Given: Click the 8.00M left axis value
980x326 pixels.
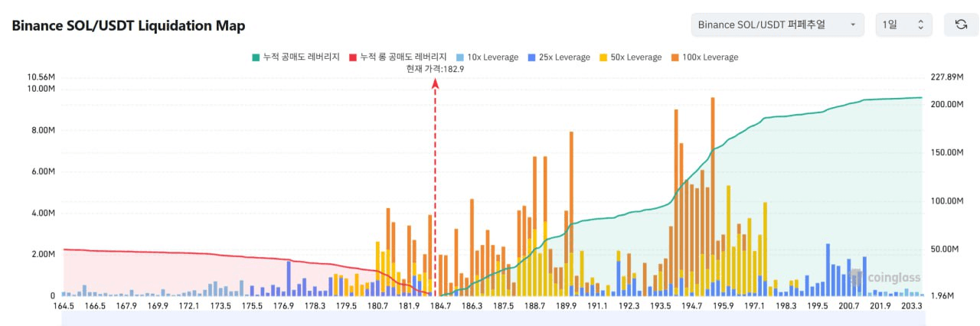Looking at the screenshot, I should coord(43,130).
